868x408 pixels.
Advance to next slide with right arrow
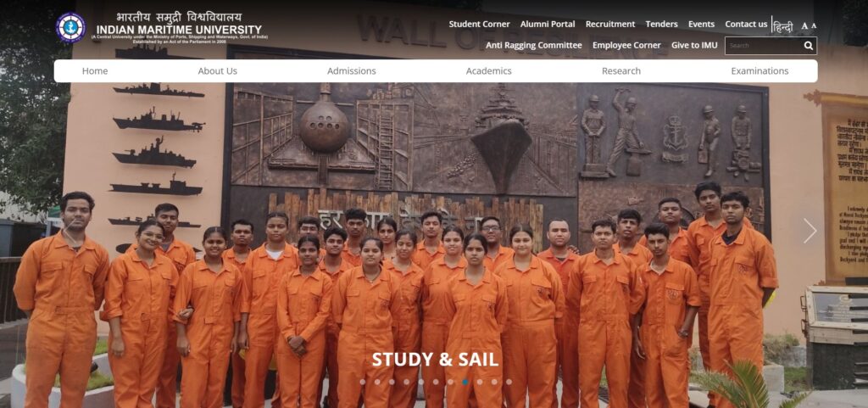[x=810, y=231]
